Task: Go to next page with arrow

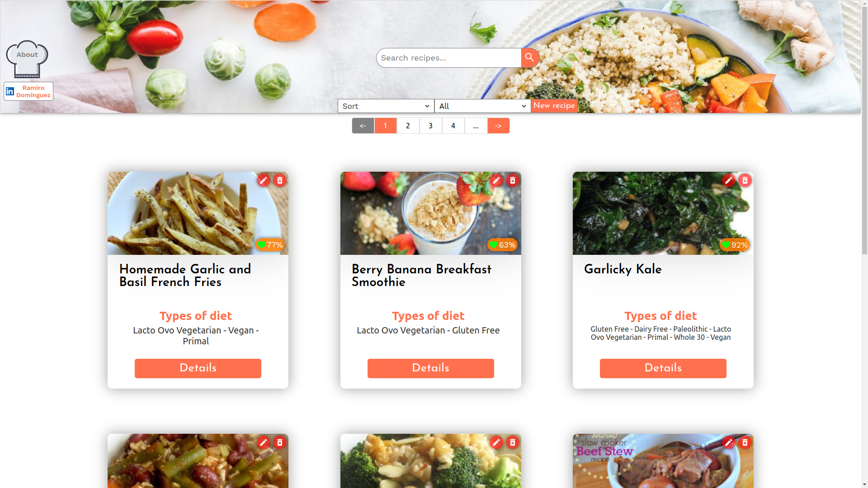Action: [498, 126]
